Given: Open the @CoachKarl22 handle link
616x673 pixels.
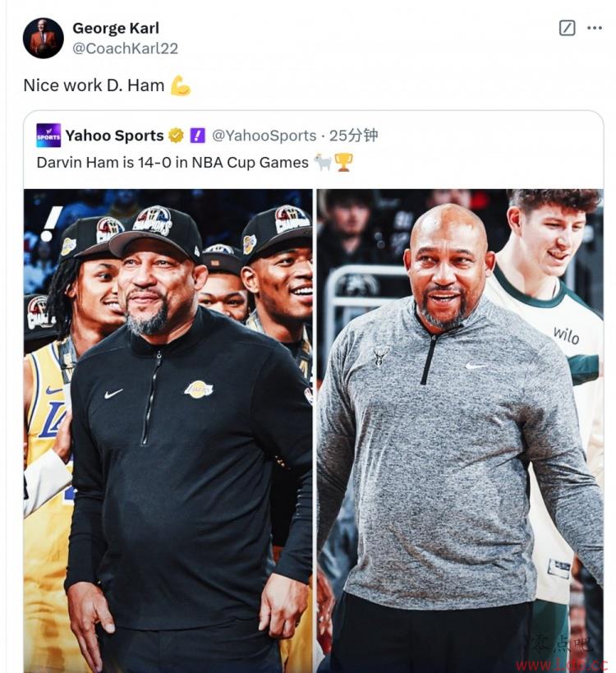Looking at the screenshot, I should (x=125, y=48).
